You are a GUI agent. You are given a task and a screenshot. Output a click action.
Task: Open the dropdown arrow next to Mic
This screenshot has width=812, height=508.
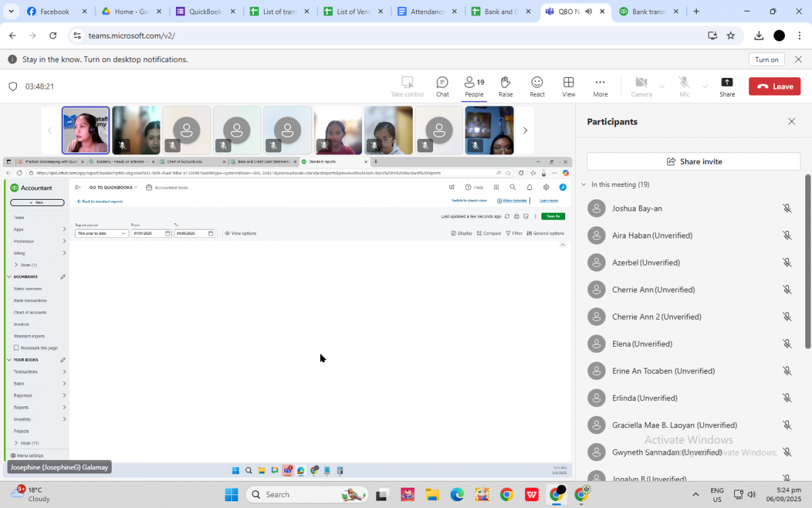pos(704,87)
